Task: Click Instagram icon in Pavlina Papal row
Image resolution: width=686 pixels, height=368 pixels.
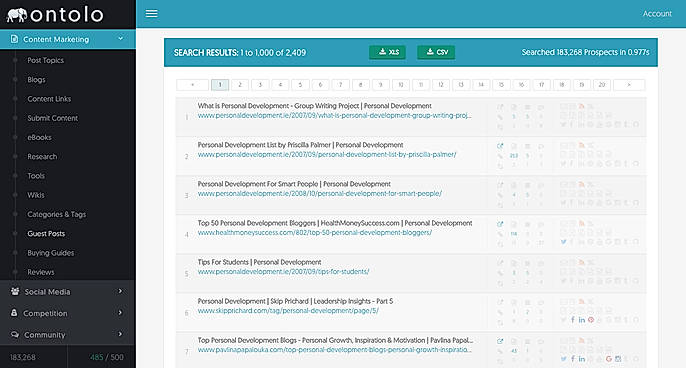Action: click(x=618, y=359)
